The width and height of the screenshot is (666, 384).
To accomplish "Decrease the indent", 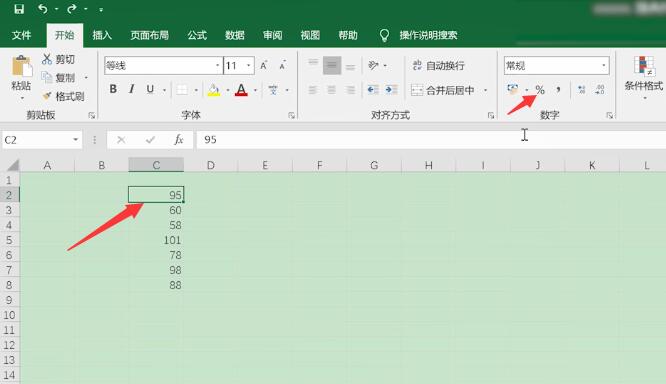I will click(373, 90).
